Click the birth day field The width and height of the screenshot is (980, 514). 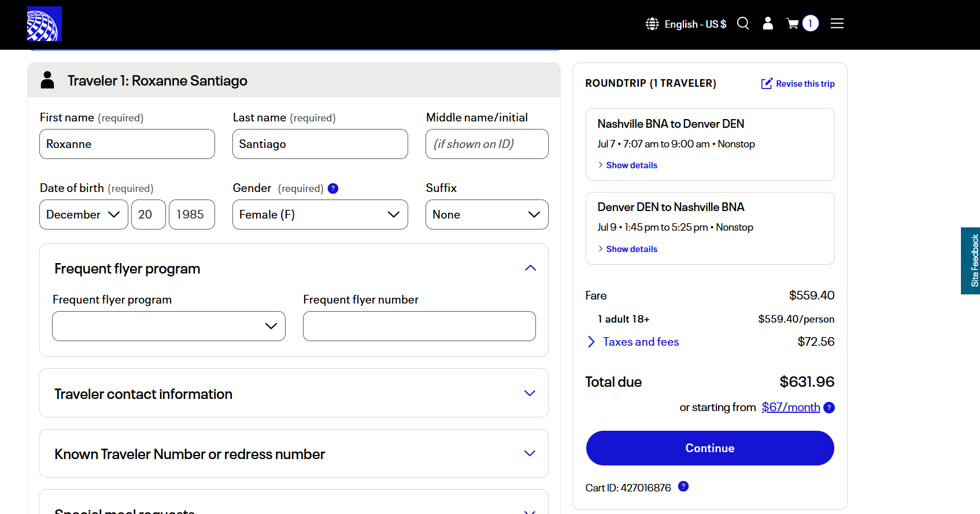pos(149,215)
